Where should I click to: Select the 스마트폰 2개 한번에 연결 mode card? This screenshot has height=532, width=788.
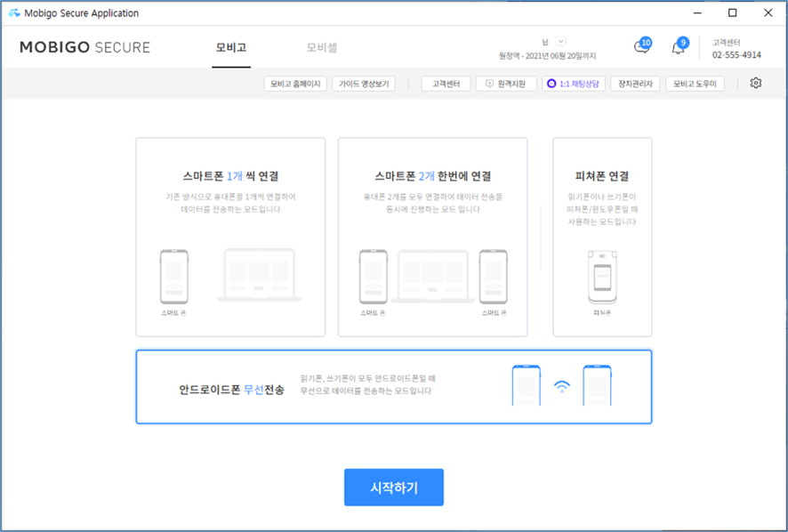(x=432, y=237)
